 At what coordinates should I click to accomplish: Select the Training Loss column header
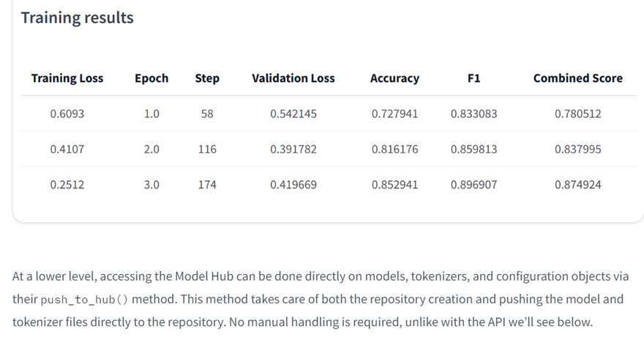(x=67, y=78)
